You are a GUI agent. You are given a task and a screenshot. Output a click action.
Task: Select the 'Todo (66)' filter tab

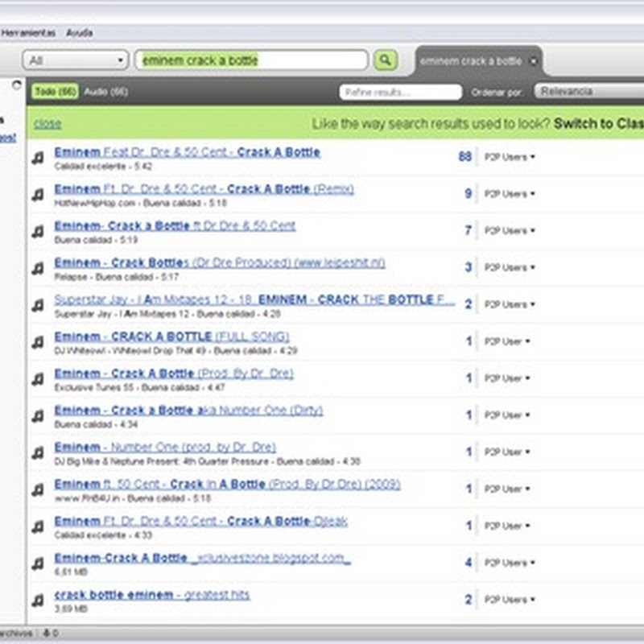55,91
